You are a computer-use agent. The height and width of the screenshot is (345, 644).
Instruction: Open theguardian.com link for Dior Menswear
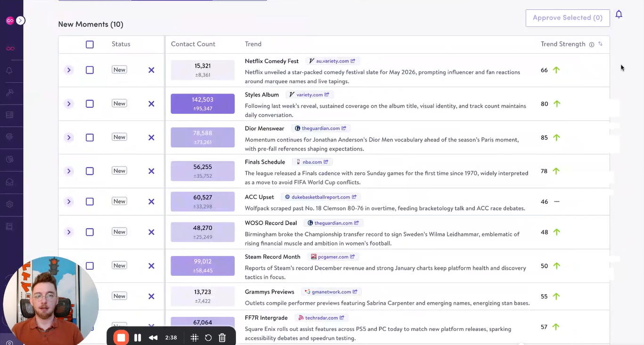click(x=321, y=128)
